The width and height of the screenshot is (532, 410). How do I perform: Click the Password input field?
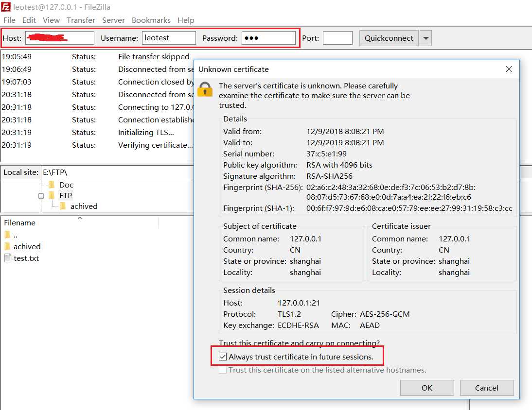tap(268, 38)
